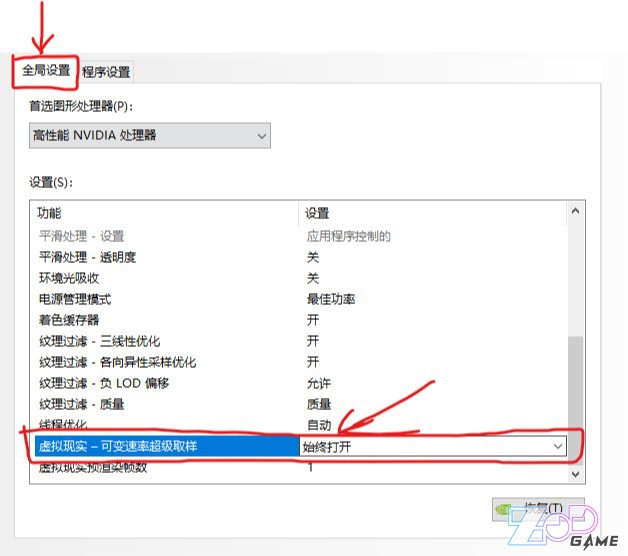
Task: Click the 应用程序控制的 value
Action: coord(348,236)
